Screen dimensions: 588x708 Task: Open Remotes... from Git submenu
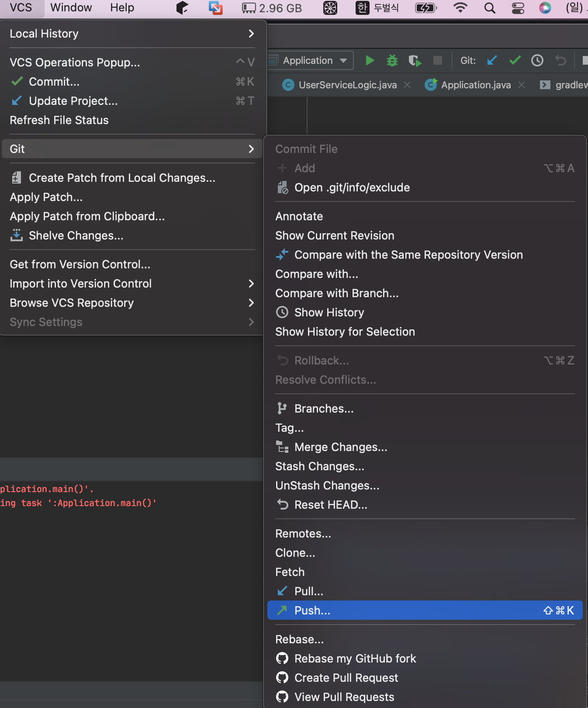425,534
